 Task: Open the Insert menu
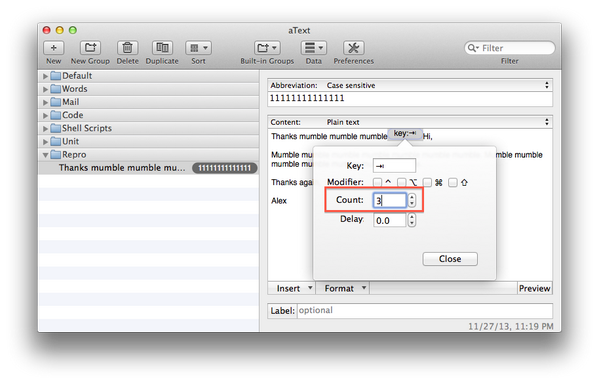(x=291, y=288)
